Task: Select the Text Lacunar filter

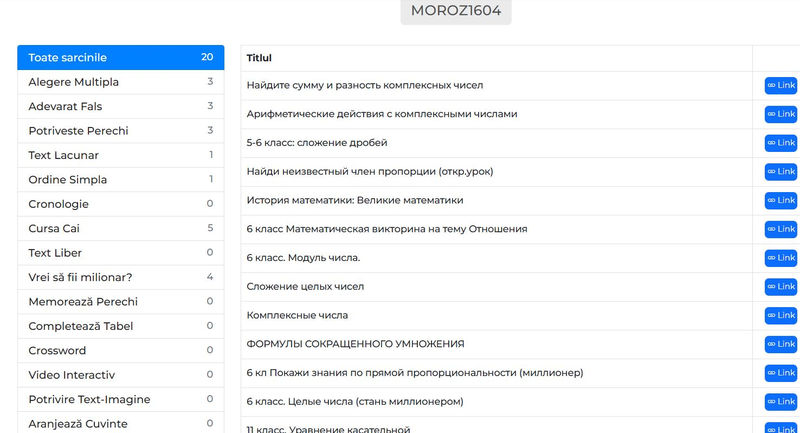Action: coord(120,155)
